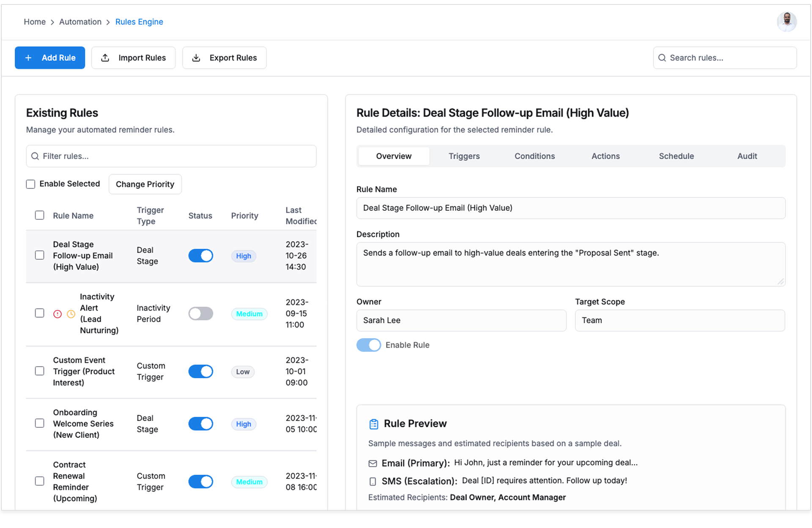Open the Schedule tab
The height and width of the screenshot is (528, 812).
[676, 156]
